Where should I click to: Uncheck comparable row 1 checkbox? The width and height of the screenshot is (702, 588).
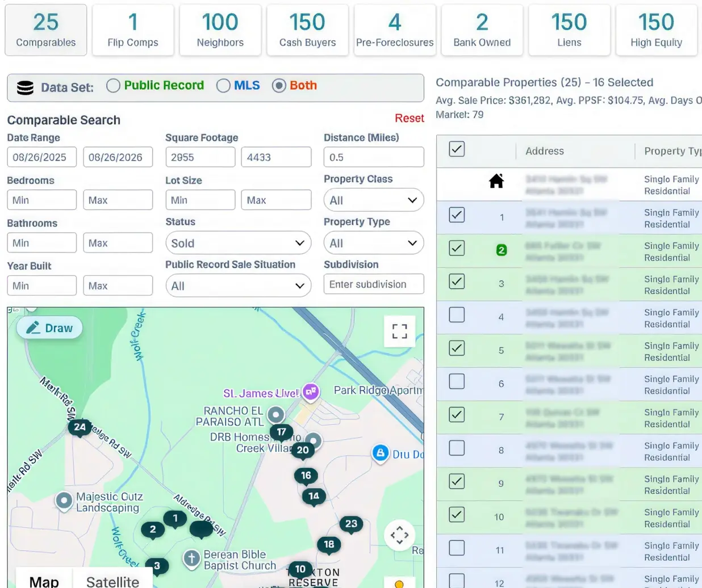coord(457,215)
